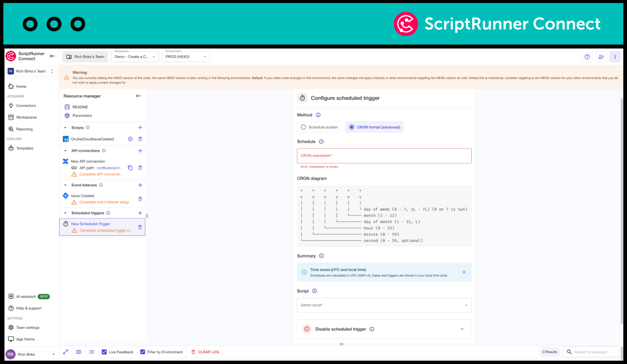Open the three-dot more options menu
The image size is (627, 364).
click(615, 57)
